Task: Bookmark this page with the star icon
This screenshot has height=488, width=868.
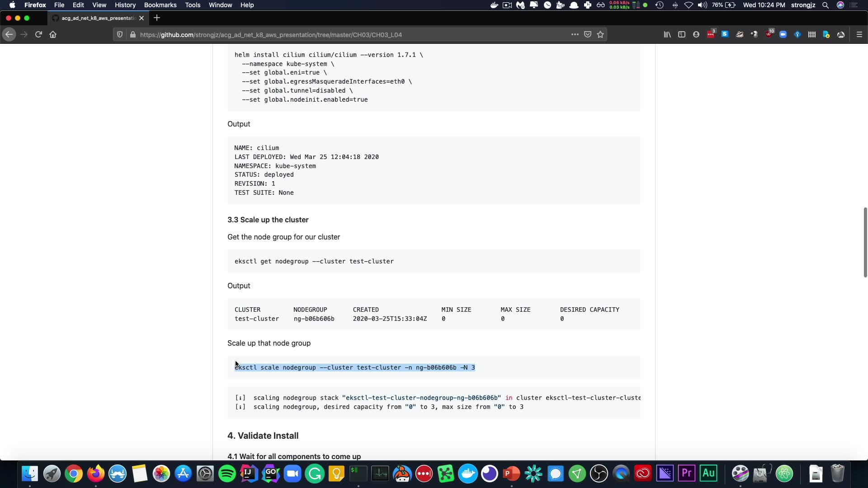Action: point(600,34)
